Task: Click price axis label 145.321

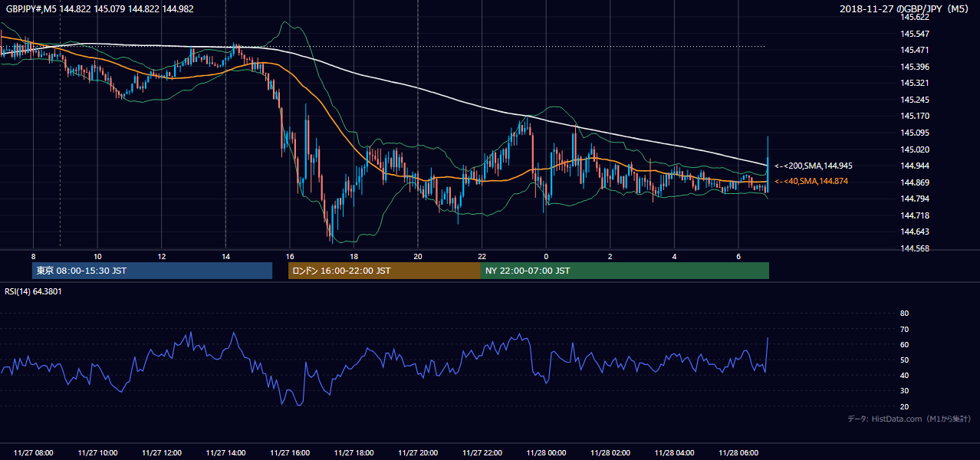Action: pyautogui.click(x=914, y=83)
